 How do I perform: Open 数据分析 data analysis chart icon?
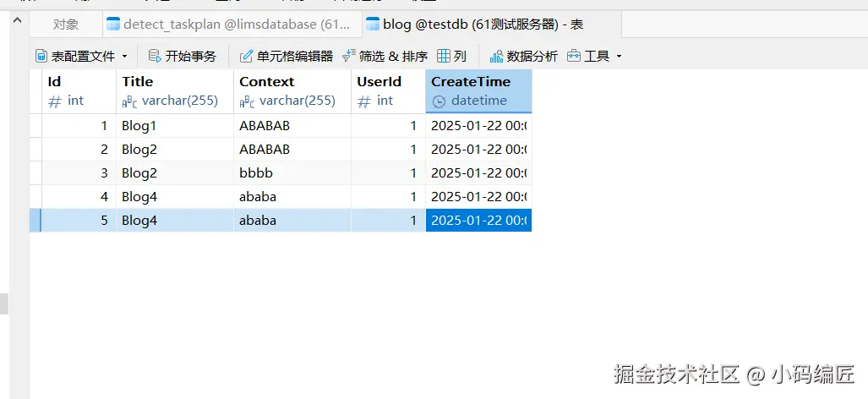pyautogui.click(x=496, y=57)
